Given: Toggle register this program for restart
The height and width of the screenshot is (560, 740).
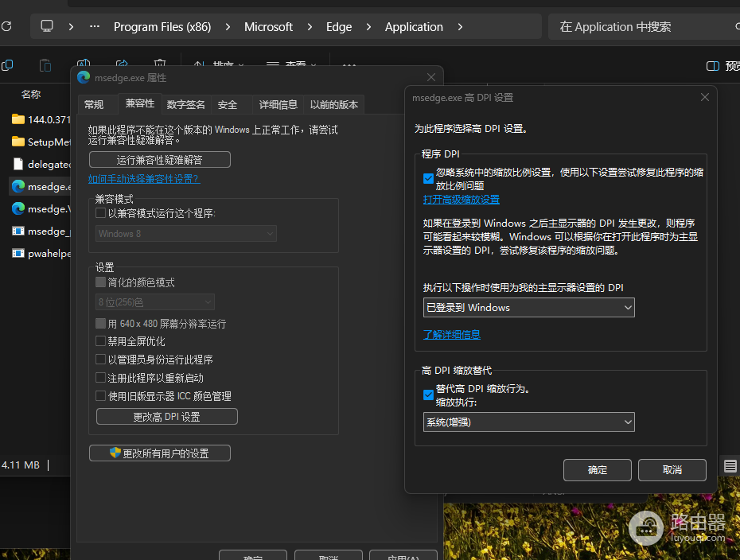Looking at the screenshot, I should (x=100, y=377).
